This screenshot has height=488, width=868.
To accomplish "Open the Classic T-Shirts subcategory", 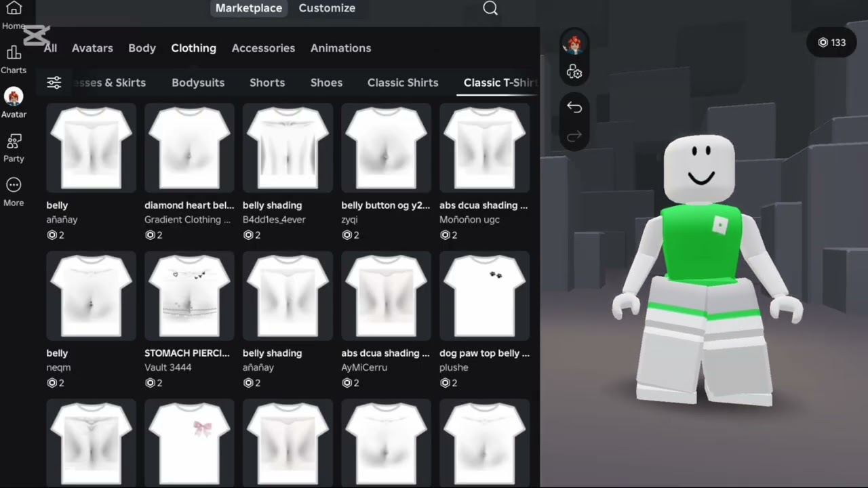I will tap(500, 83).
